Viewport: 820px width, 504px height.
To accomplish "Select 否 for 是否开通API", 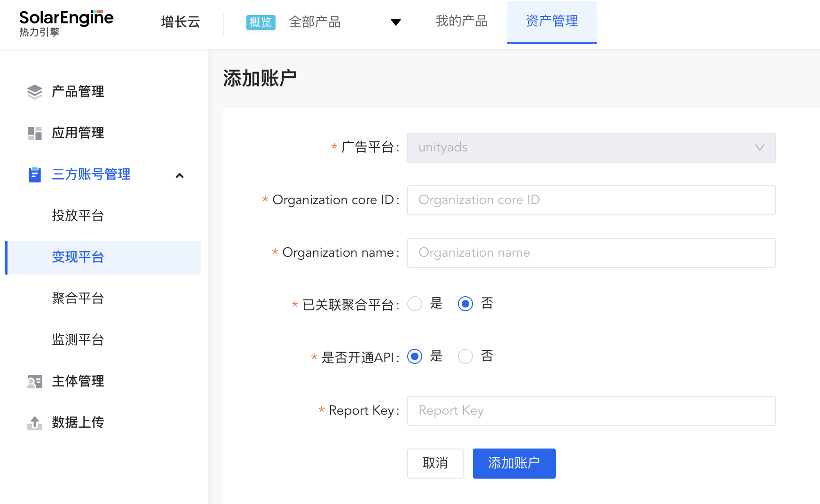I will click(x=465, y=356).
